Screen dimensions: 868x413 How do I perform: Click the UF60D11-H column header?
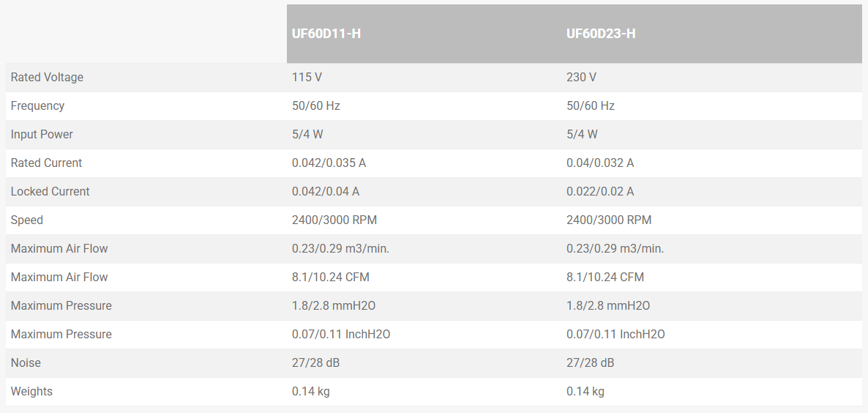coord(326,34)
